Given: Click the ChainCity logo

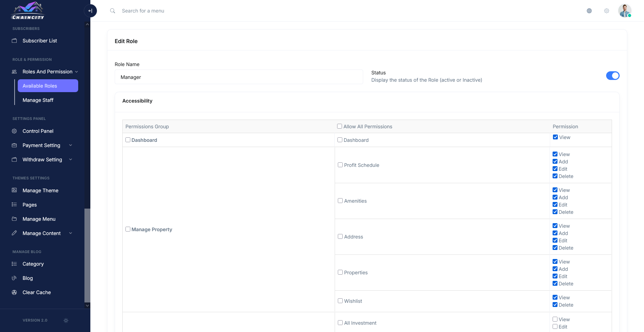Looking at the screenshot, I should (x=28, y=11).
